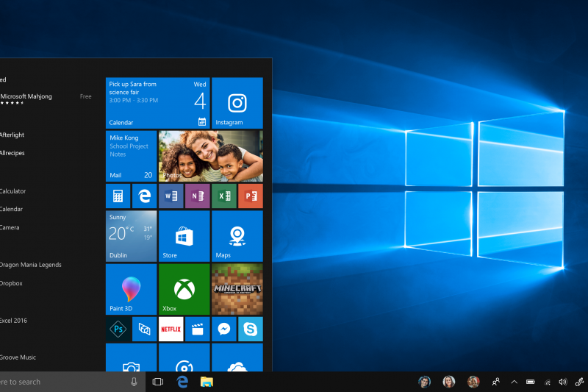Open the Photos tile
The width and height of the screenshot is (588, 392).
[211, 156]
